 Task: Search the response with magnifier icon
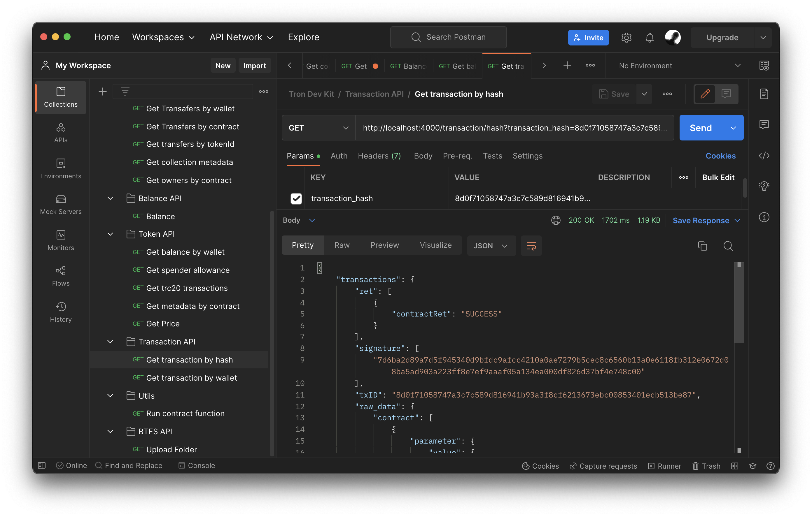[x=728, y=246]
